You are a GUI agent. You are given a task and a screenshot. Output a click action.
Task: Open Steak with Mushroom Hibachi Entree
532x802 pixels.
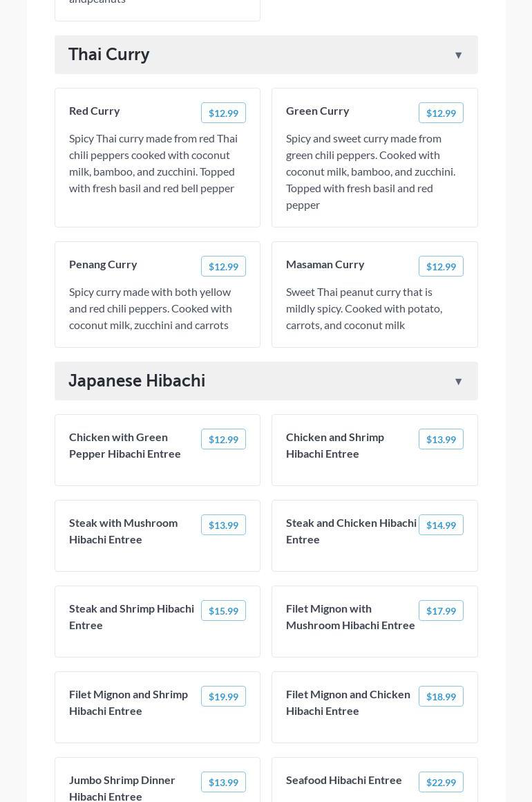coord(124,532)
